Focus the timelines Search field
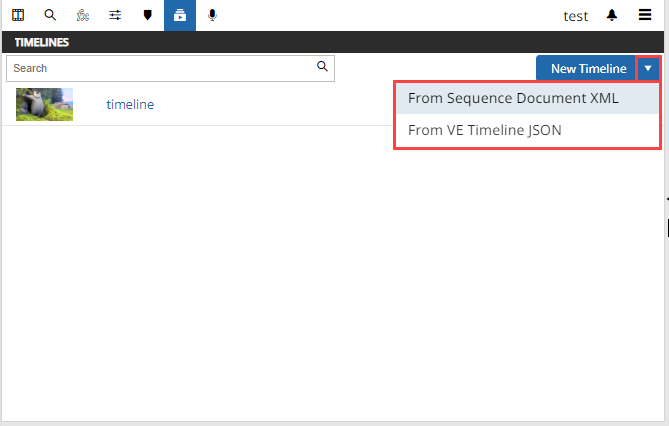 160,68
